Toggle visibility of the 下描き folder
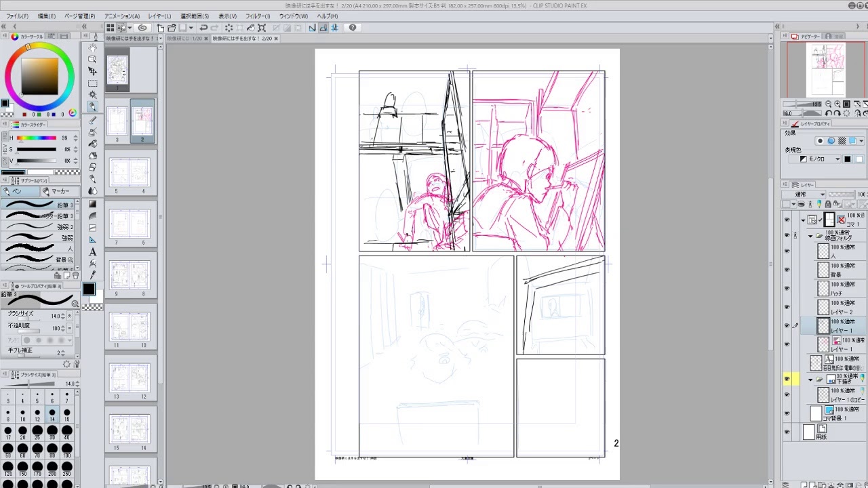This screenshot has height=488, width=868. (x=787, y=379)
